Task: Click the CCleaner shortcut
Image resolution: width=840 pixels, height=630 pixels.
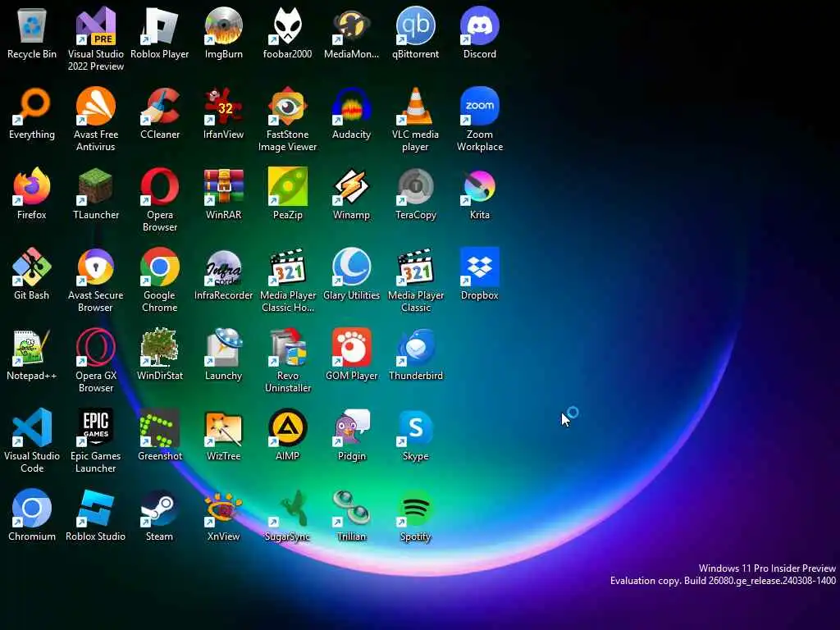Action: coord(160,106)
